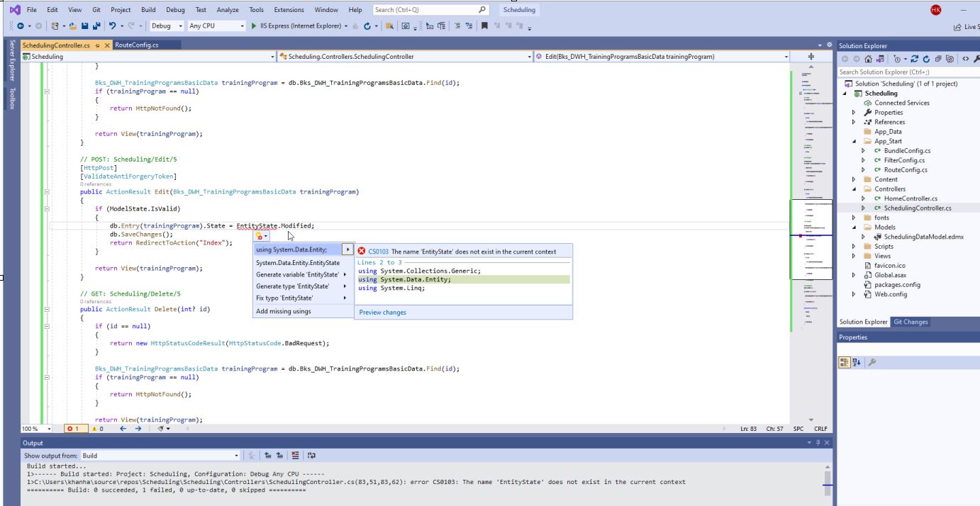Click the green Start Debugging play icon

pos(254,26)
